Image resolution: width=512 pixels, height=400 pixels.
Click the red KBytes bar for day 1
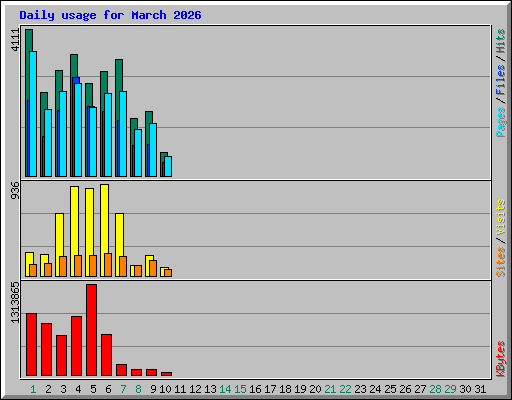[x=31, y=344]
